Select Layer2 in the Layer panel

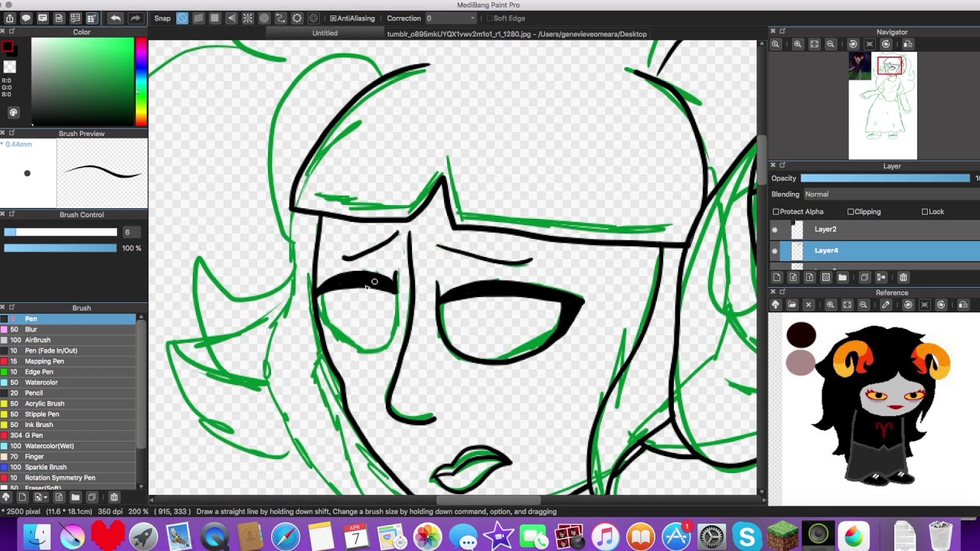point(874,230)
